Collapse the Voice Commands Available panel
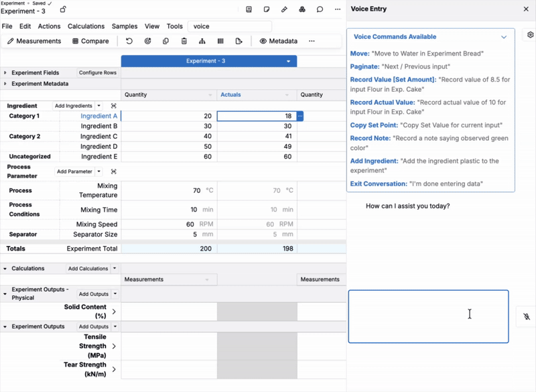The height and width of the screenshot is (392, 536). 504,37
